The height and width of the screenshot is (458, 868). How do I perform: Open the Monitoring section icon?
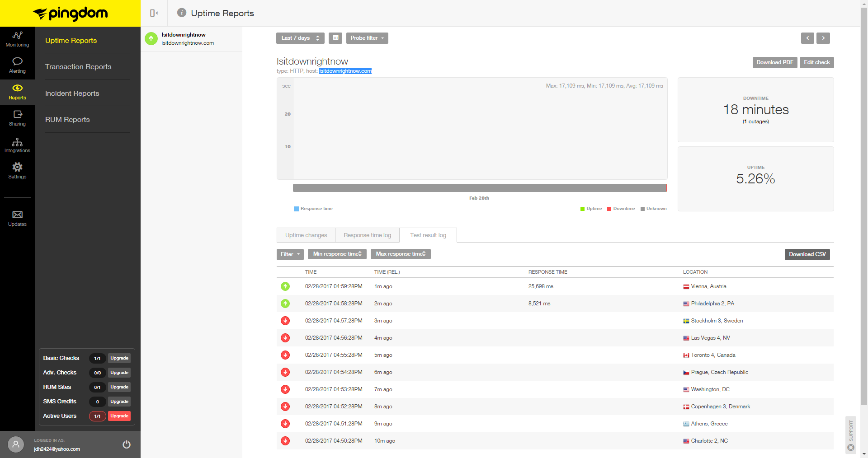click(x=17, y=35)
